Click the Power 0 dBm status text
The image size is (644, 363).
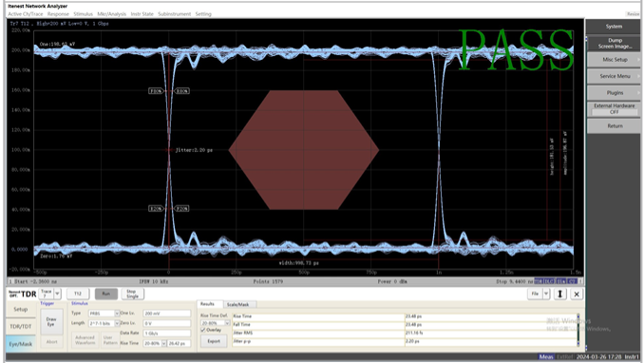(x=392, y=281)
